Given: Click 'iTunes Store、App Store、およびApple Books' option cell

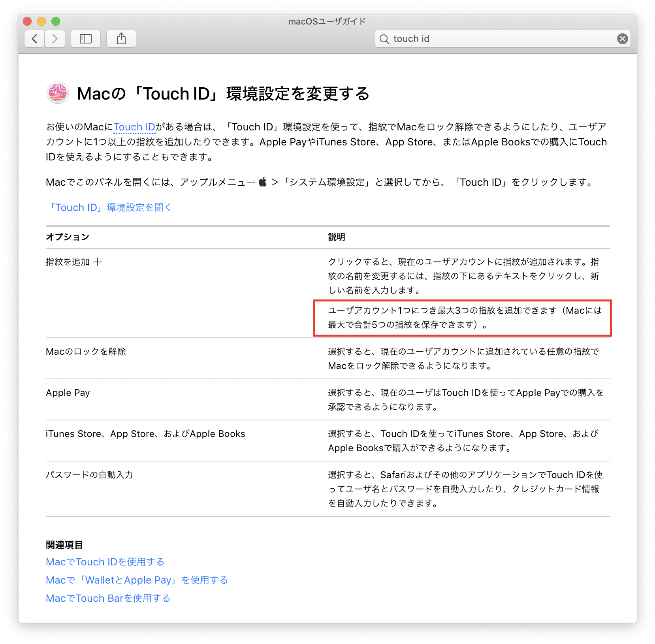Looking at the screenshot, I should coord(145,434).
